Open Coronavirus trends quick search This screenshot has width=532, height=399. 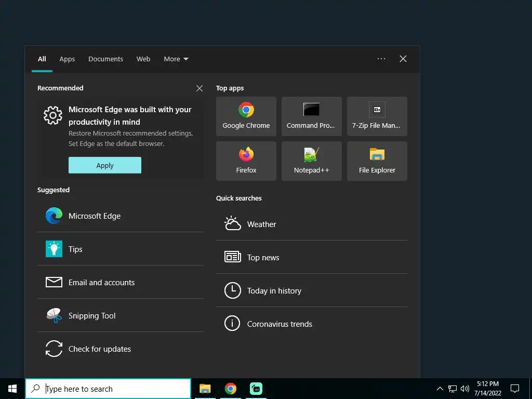[312, 324]
